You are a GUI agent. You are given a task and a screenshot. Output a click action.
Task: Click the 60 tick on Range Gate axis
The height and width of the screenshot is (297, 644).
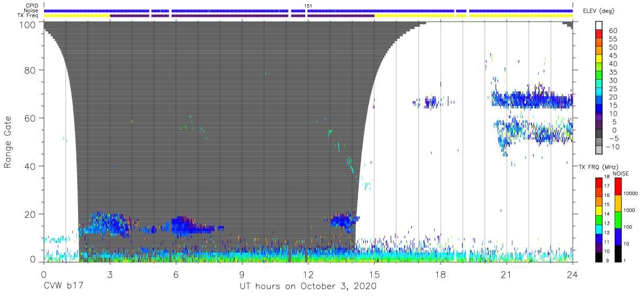pyautogui.click(x=30, y=118)
